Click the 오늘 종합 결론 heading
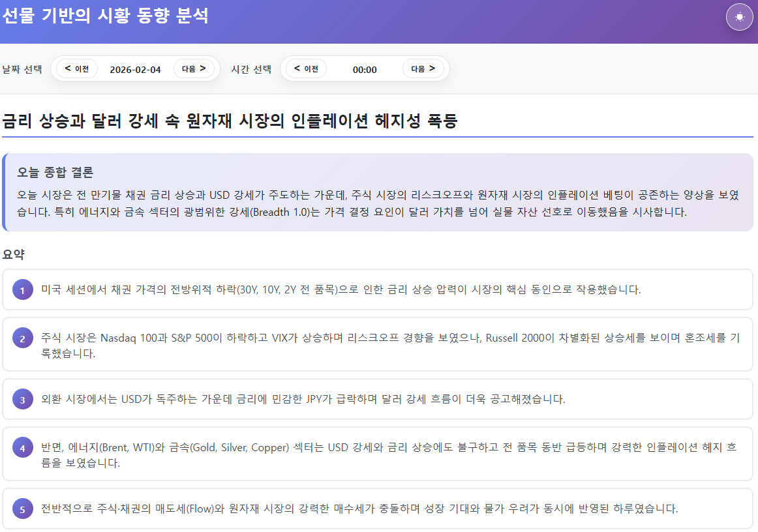758x532 pixels. tap(55, 173)
